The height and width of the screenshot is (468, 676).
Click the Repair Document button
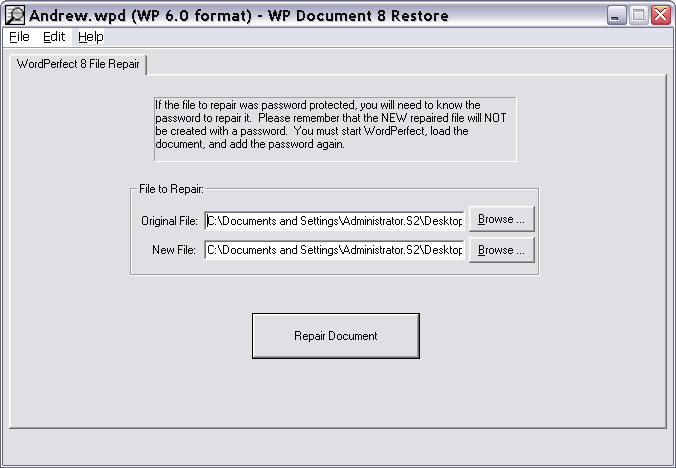coord(335,336)
